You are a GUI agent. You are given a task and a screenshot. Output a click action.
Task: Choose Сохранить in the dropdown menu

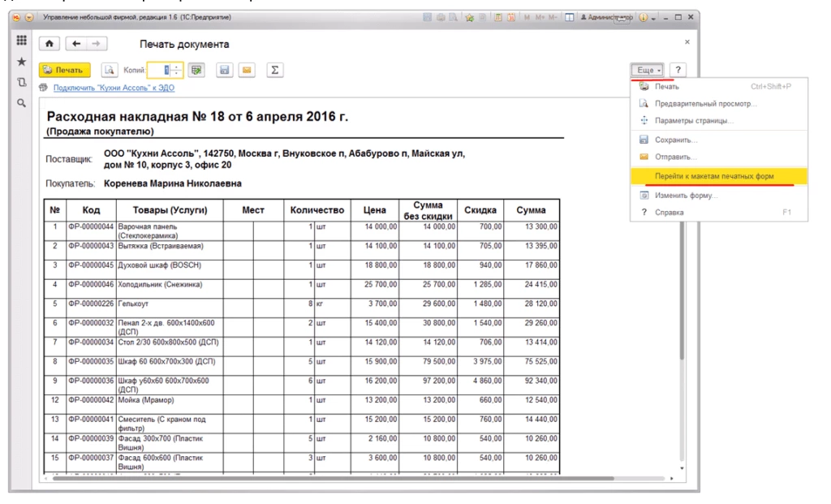pyautogui.click(x=719, y=140)
